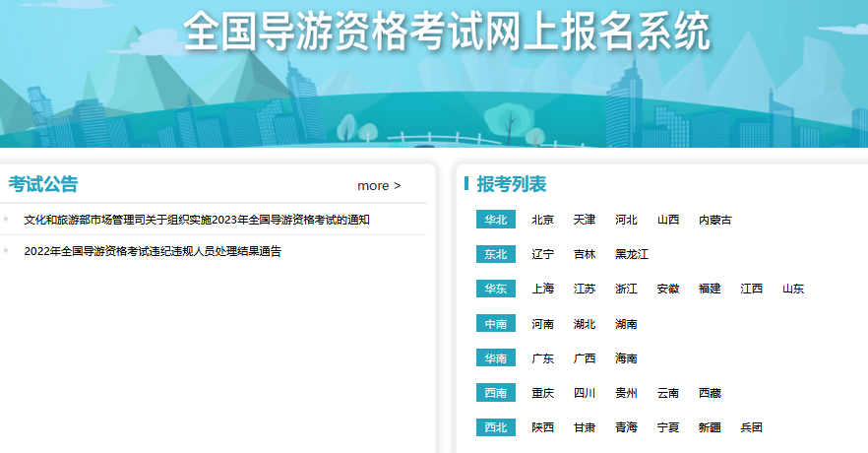Go to 福建 registration
The height and width of the screenshot is (453, 868).
point(710,289)
